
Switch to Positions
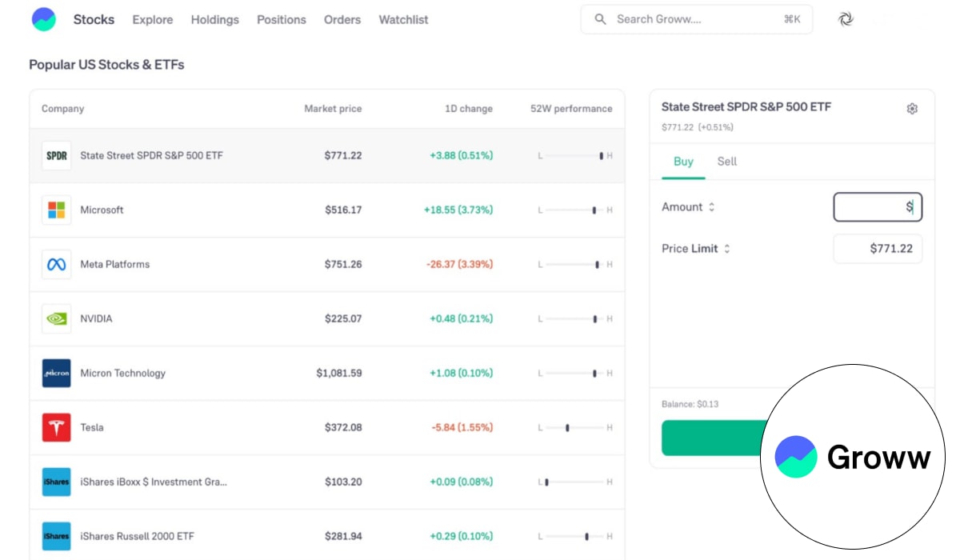pos(282,19)
